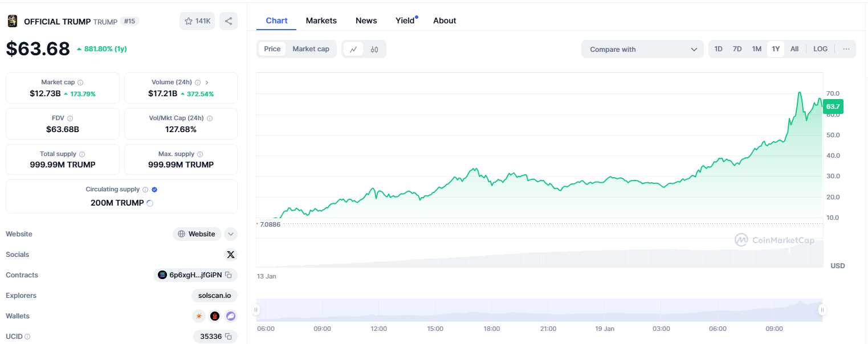Click the Website link button
This screenshot has height=344, width=868.
197,234
